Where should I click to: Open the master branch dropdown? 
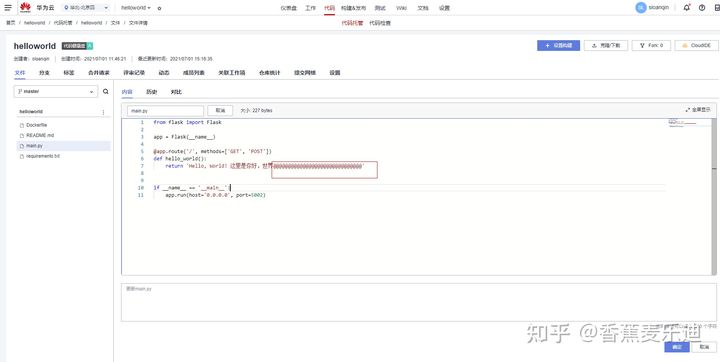click(x=56, y=91)
